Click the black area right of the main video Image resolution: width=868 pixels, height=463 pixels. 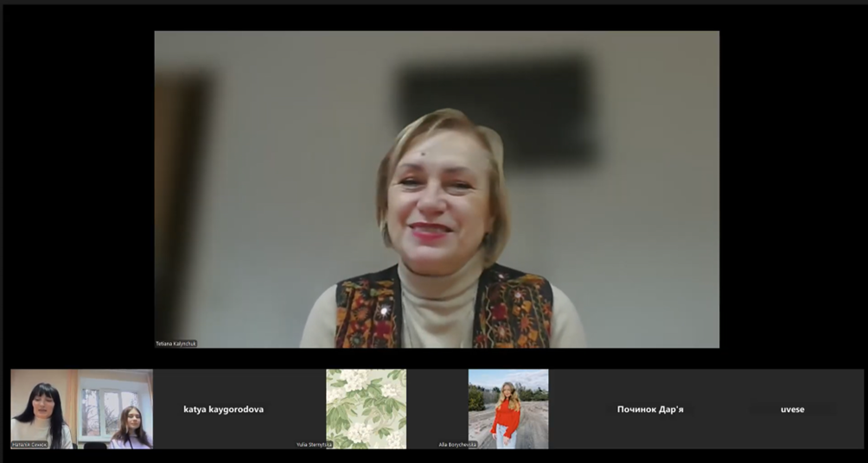[791, 190]
